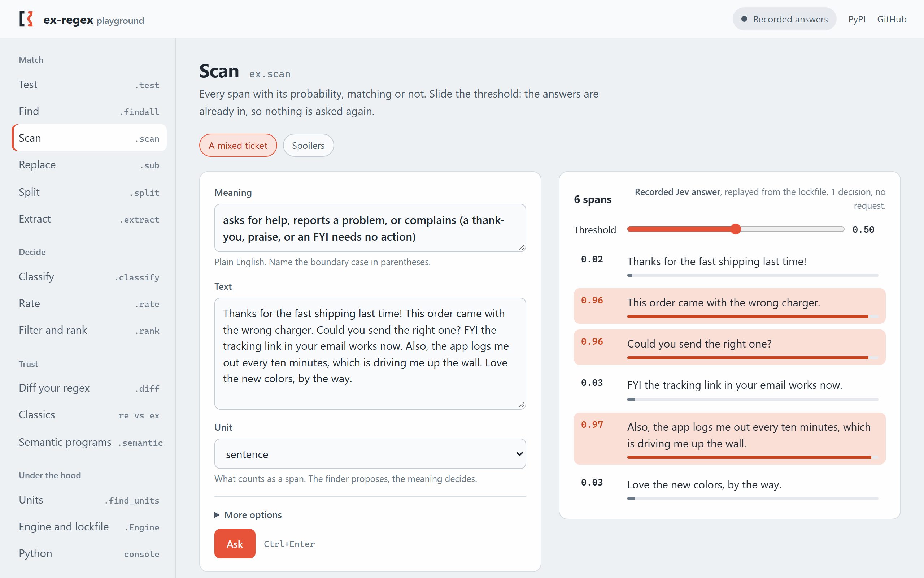Screen dimensions: 924x578
Task: Select span 'FYI the tracking link in your email works now.'
Action: (729, 388)
